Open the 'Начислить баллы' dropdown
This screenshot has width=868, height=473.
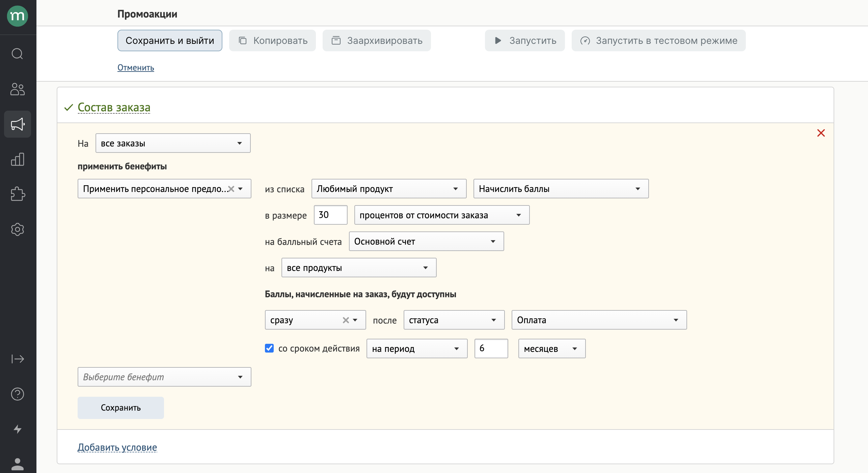click(x=561, y=189)
